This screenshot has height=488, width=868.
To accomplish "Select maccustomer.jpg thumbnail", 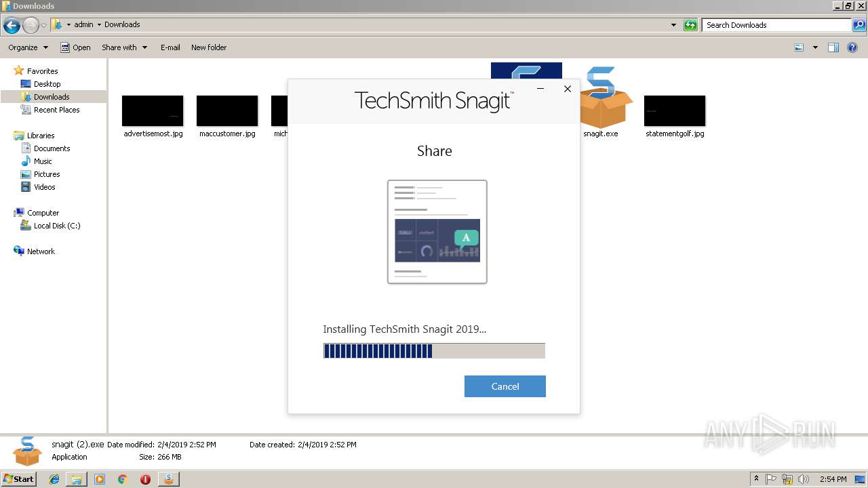I will 227,110.
